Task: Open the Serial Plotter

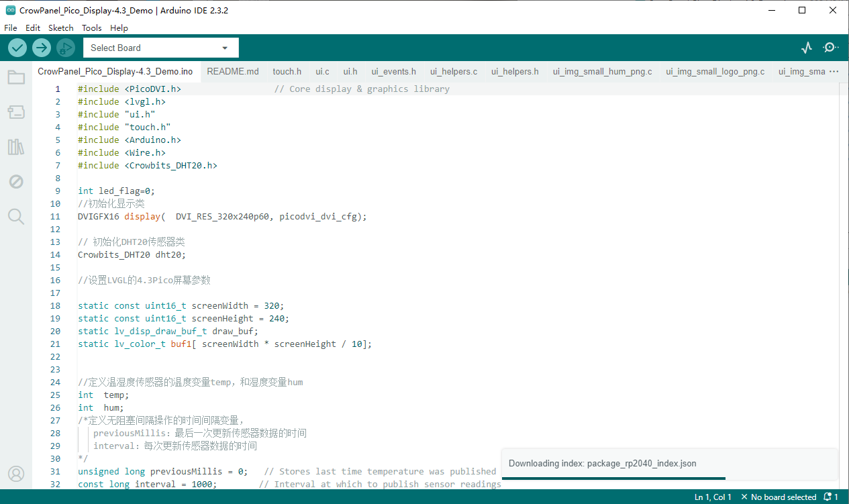Action: [x=807, y=48]
